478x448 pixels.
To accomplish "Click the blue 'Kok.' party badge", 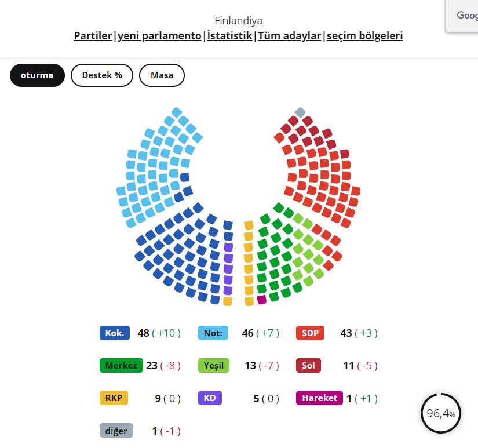I will pos(115,333).
